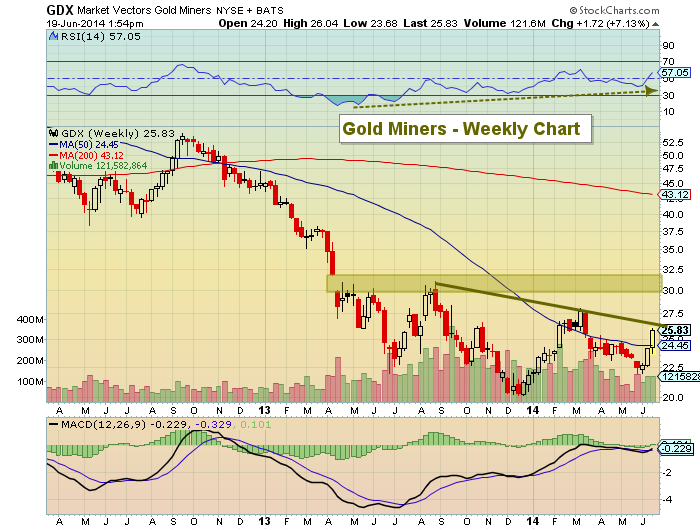Click the volume bars icon in the legend
The image size is (700, 530).
[53, 165]
